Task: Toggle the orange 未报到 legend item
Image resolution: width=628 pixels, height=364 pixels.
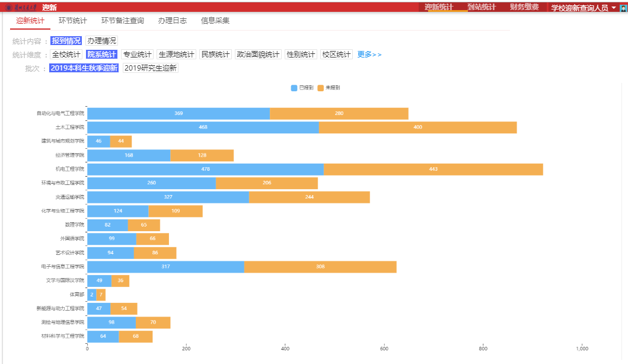Action: (x=329, y=88)
